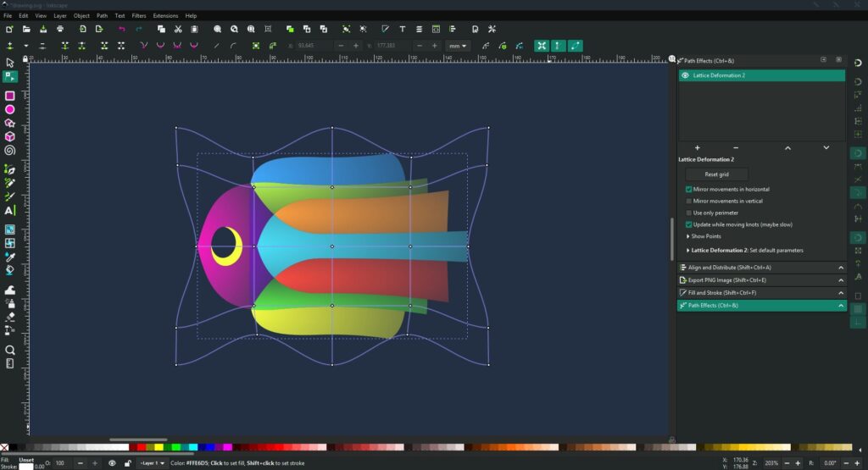Check the Use only perimeter option
The height and width of the screenshot is (470, 868).
(x=688, y=213)
